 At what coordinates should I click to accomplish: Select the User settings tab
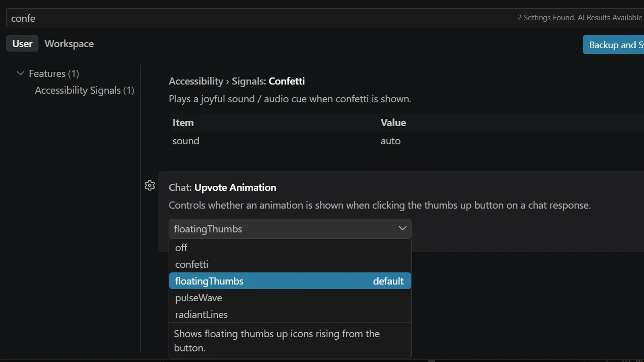22,44
